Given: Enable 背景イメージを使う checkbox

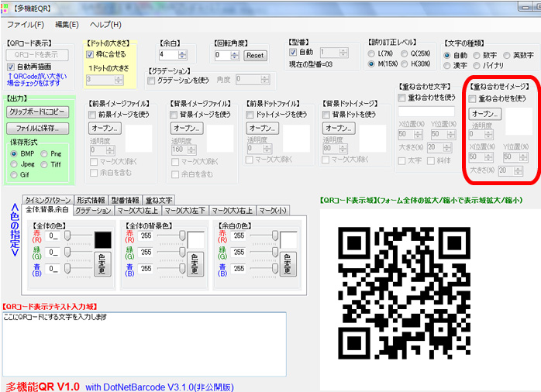Looking at the screenshot, I should pyautogui.click(x=174, y=115).
